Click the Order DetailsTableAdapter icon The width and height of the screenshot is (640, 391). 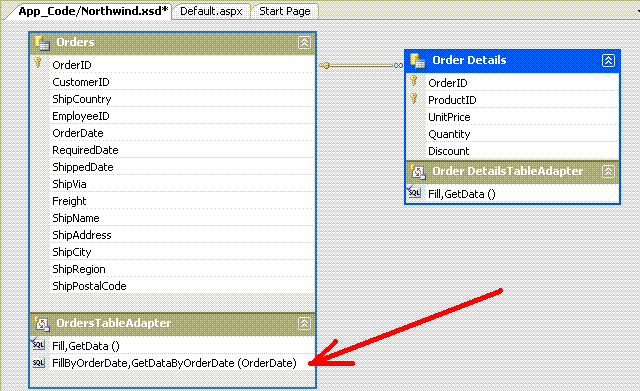pyautogui.click(x=418, y=171)
